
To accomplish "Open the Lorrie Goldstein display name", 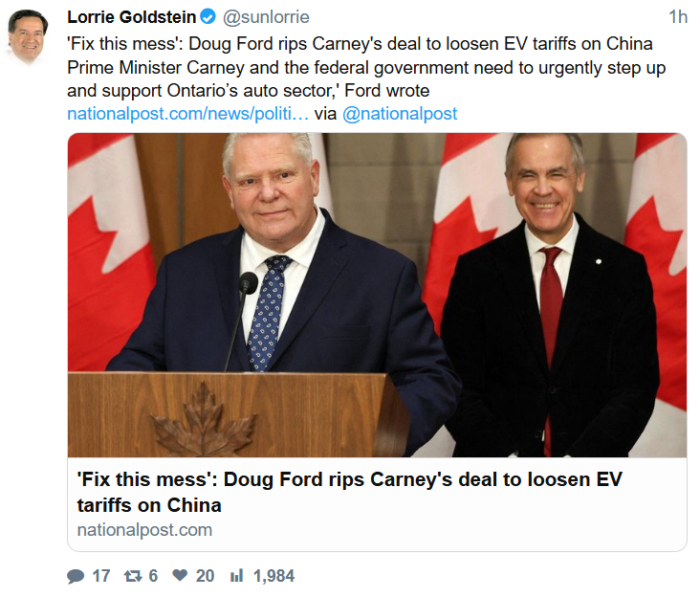I will pyautogui.click(x=131, y=17).
